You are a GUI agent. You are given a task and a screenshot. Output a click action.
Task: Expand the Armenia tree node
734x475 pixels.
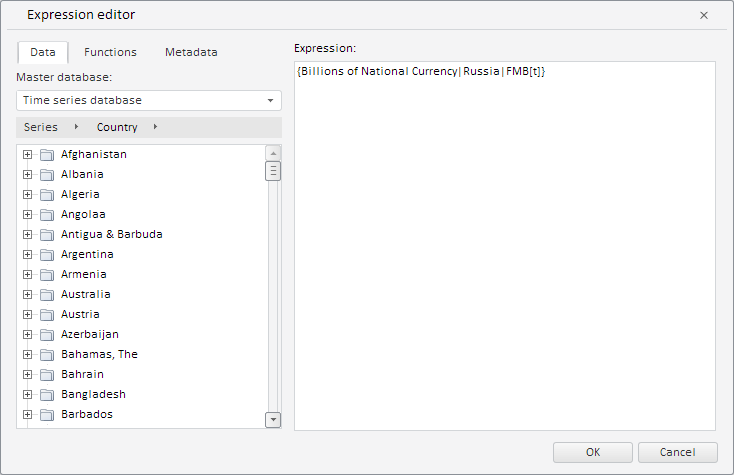pos(28,274)
